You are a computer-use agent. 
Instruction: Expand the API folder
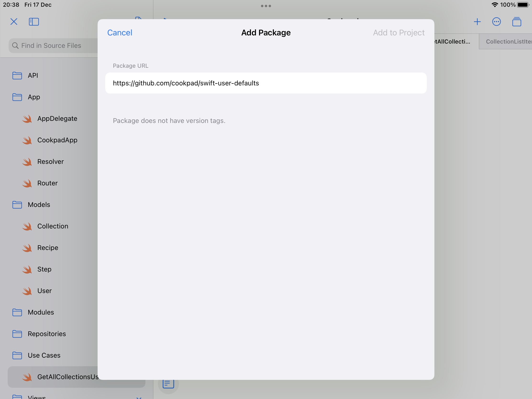(x=33, y=76)
